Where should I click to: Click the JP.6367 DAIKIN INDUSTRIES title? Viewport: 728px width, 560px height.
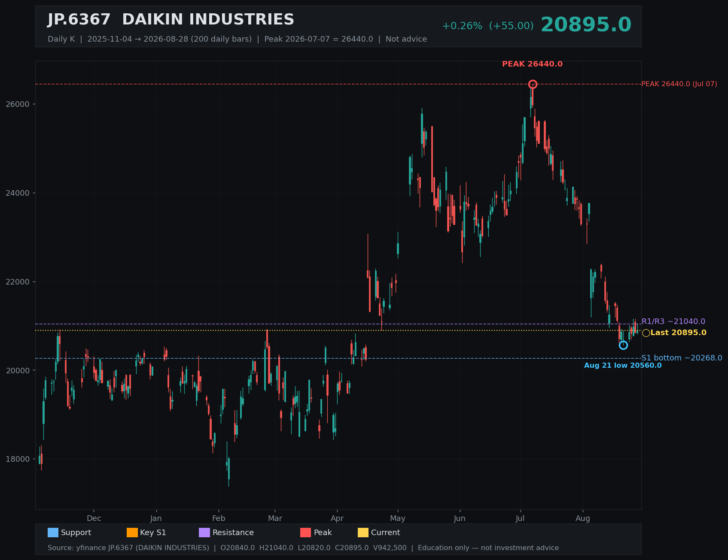(x=171, y=20)
